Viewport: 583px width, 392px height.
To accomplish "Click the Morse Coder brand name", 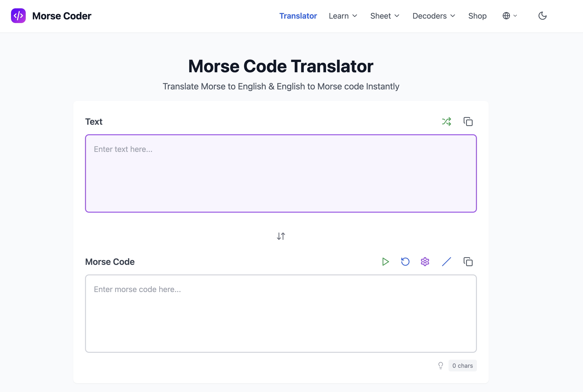I will [x=62, y=16].
